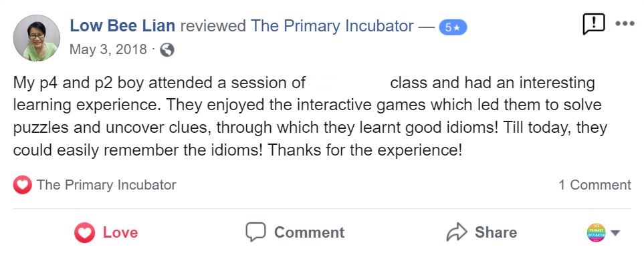Click the Comment button
The width and height of the screenshot is (644, 255).
(295, 232)
